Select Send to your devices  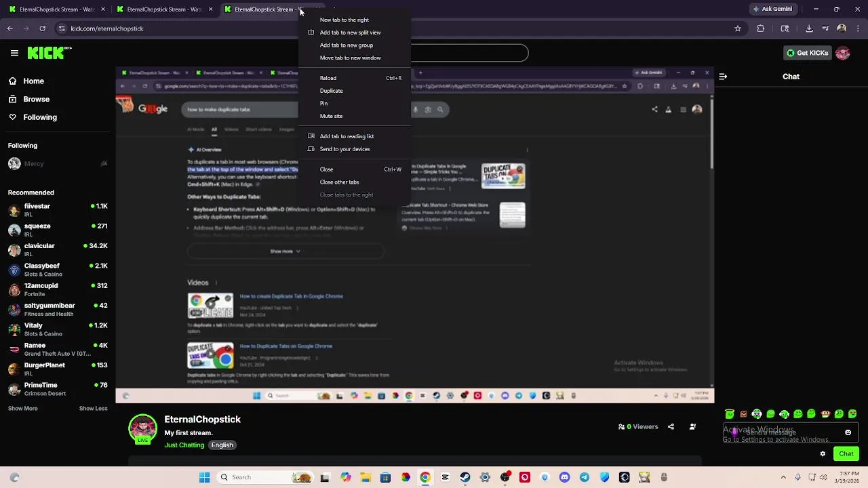point(355,149)
